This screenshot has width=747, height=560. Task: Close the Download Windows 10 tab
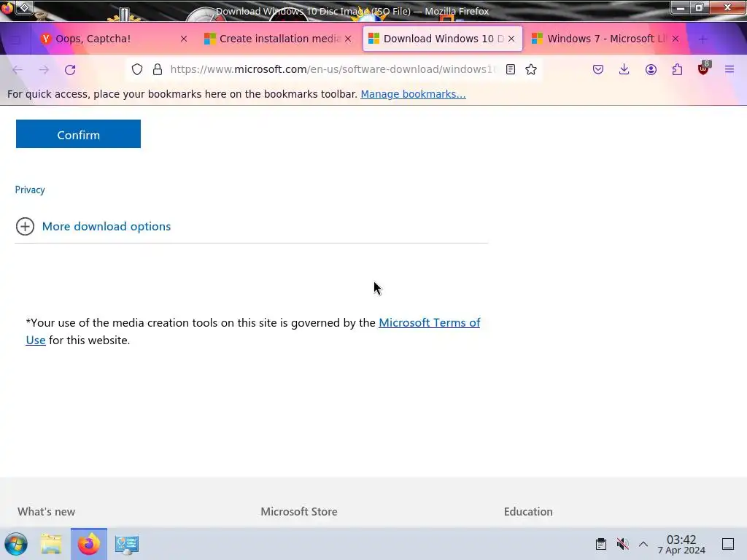click(x=511, y=39)
